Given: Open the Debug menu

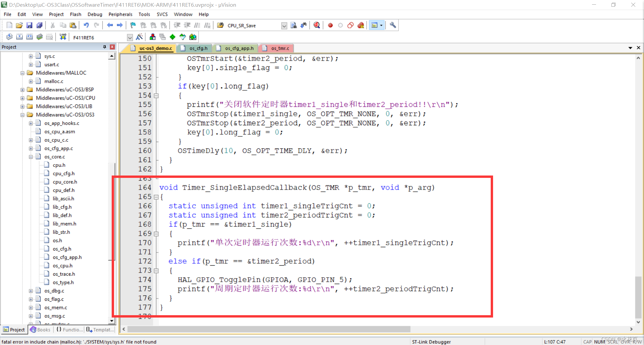Looking at the screenshot, I should tap(95, 14).
